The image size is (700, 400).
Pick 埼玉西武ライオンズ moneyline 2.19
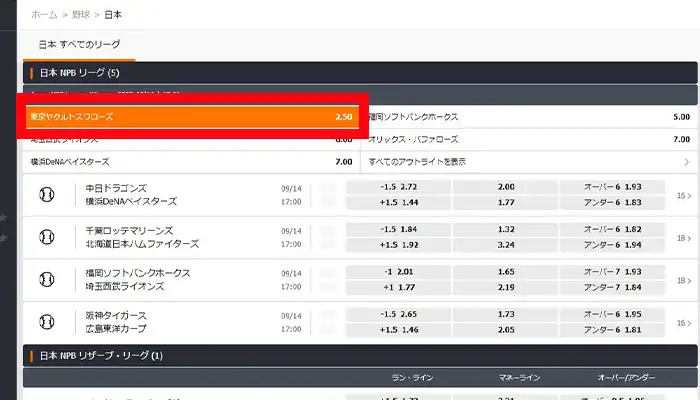[x=505, y=288]
